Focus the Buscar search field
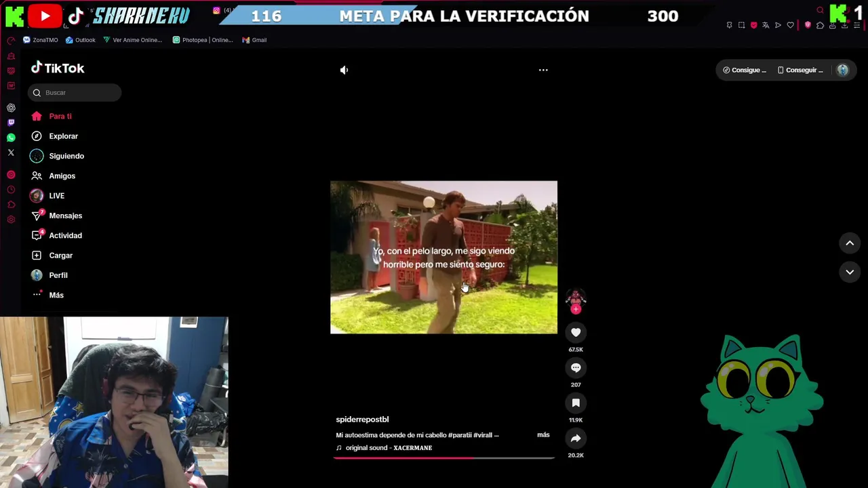This screenshot has height=488, width=868. [x=75, y=92]
